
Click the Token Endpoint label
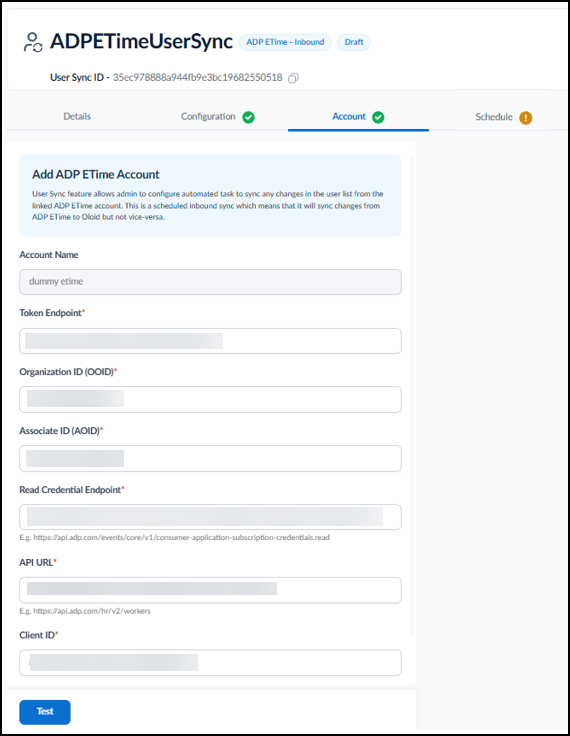51,313
